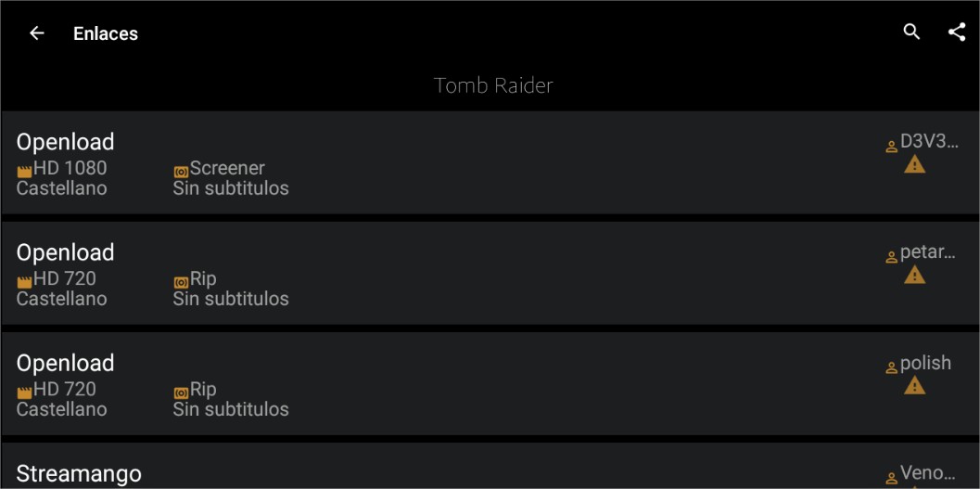
Task: Go back using the arrow icon
Action: point(37,33)
